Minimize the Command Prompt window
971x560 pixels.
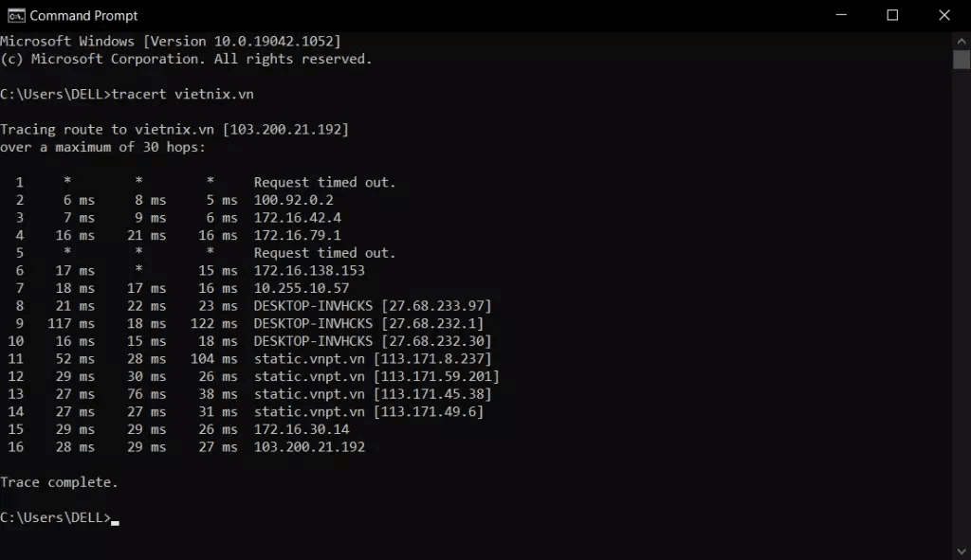tap(841, 15)
